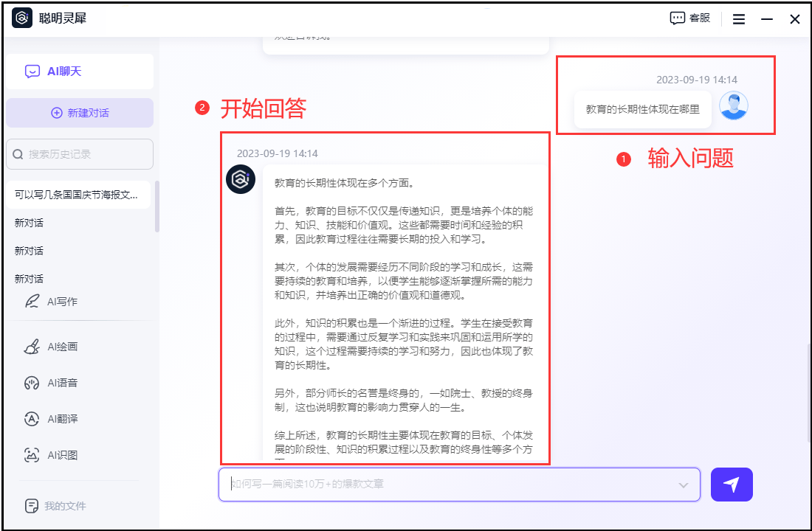Viewport: 812px width, 531px height.
Task: Open the AI写作 writing tool
Action: [x=62, y=302]
